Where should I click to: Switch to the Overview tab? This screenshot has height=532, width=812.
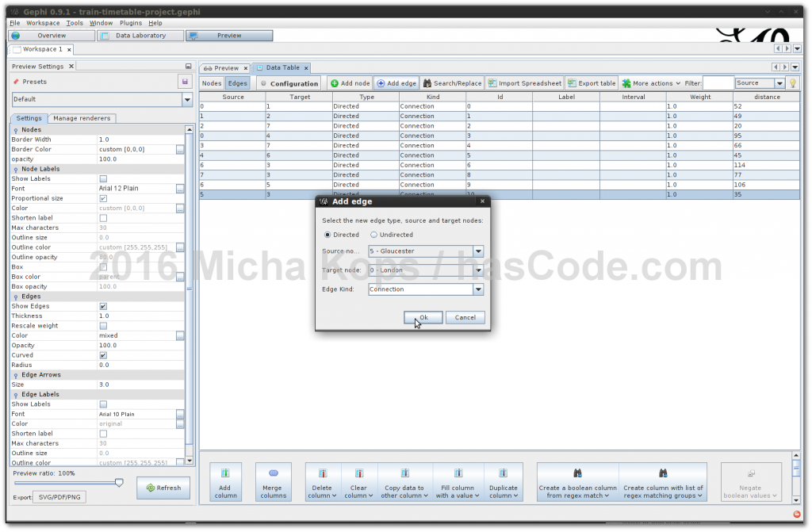pos(51,35)
